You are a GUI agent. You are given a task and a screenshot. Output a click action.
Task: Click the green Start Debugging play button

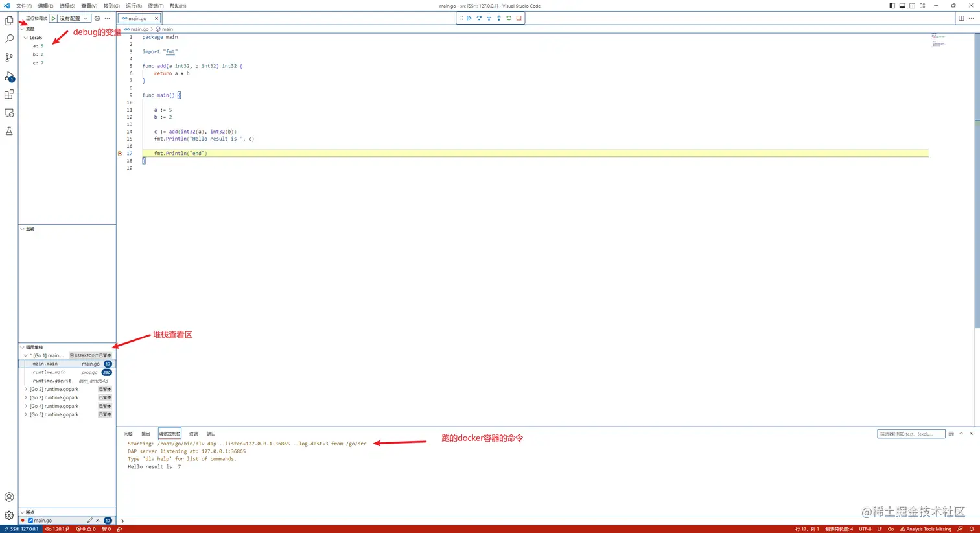(53, 18)
